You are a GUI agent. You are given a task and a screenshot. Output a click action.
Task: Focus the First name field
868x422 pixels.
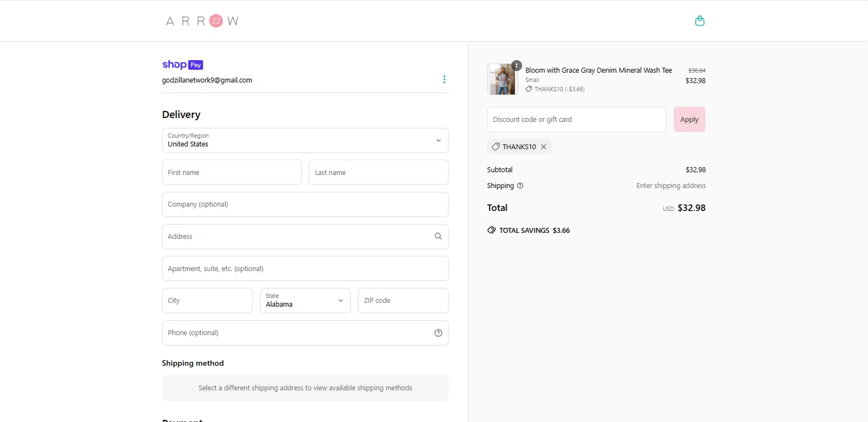click(x=231, y=172)
